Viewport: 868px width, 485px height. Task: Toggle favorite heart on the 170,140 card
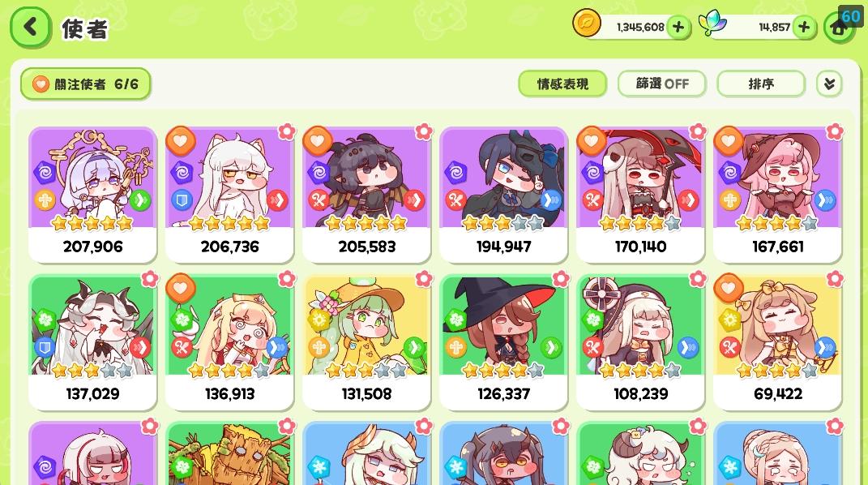pyautogui.click(x=592, y=140)
